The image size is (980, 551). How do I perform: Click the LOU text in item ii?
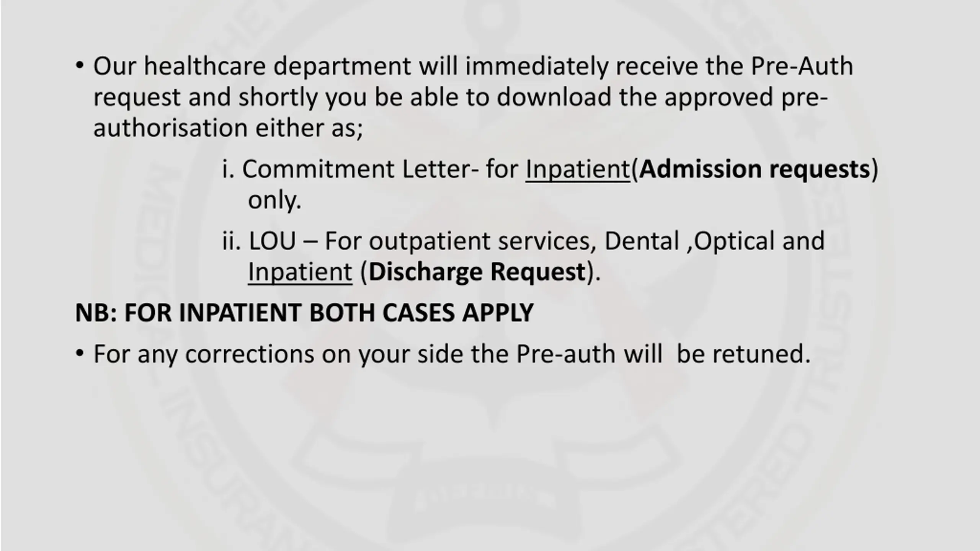pos(272,241)
